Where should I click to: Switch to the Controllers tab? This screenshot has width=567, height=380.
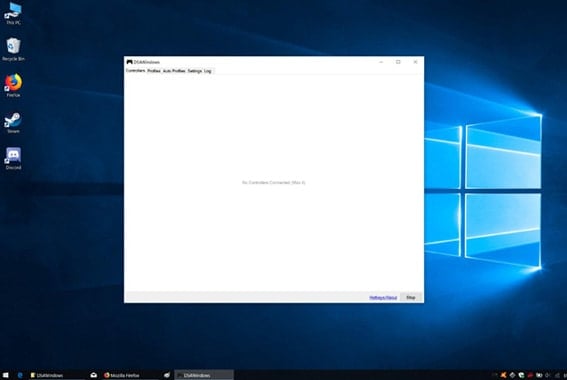[136, 71]
